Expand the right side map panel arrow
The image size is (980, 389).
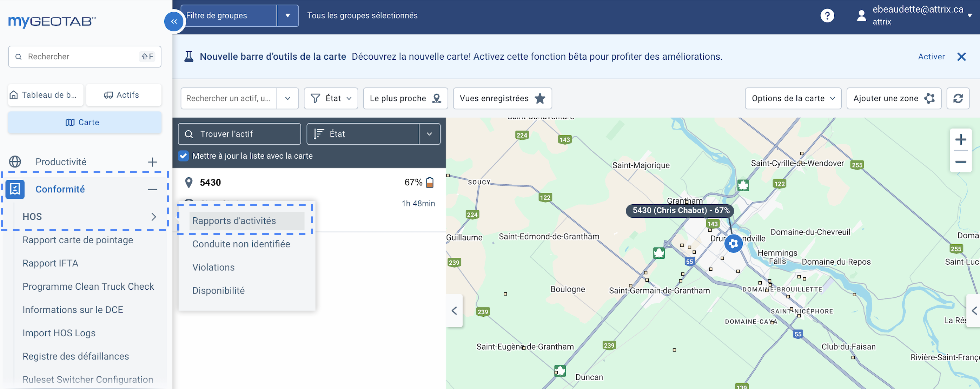pos(973,311)
